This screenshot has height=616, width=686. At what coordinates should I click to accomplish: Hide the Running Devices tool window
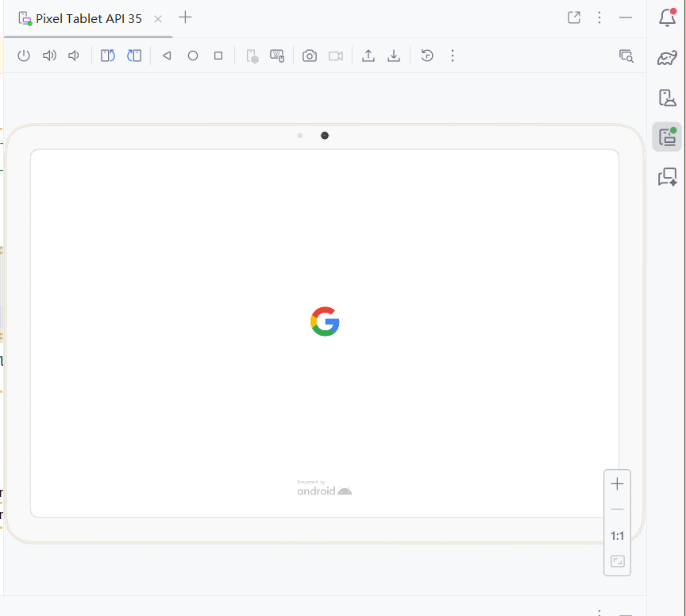[626, 17]
